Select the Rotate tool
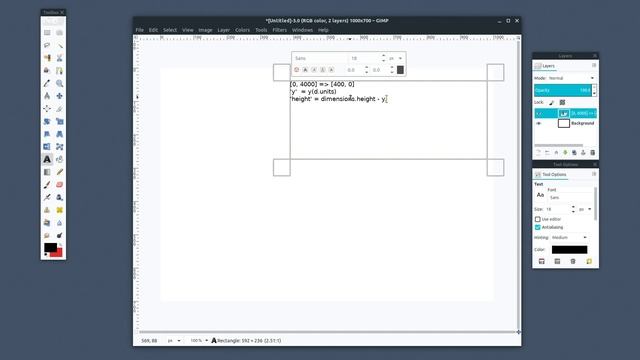The image size is (640, 360). 47,121
